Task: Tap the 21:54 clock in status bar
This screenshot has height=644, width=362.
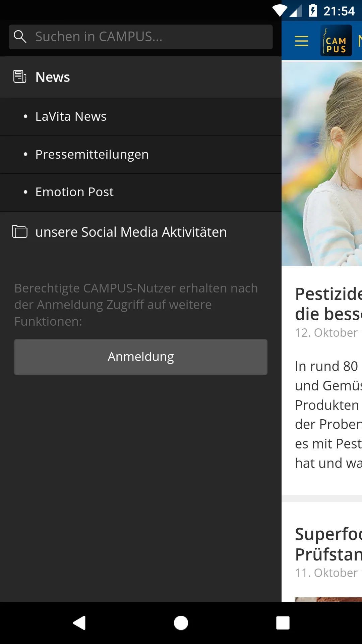Action: (x=339, y=11)
